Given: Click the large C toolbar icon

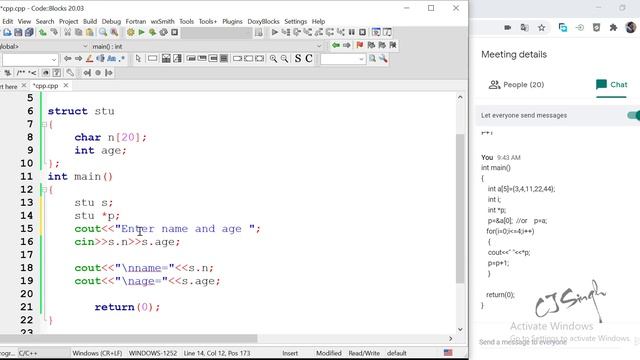Looking at the screenshot, I should 309,59.
